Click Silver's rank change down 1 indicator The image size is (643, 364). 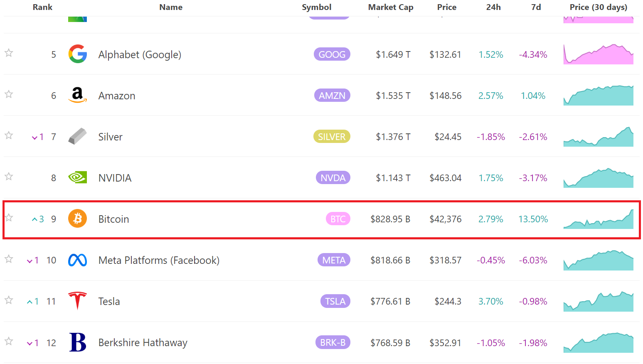[38, 137]
